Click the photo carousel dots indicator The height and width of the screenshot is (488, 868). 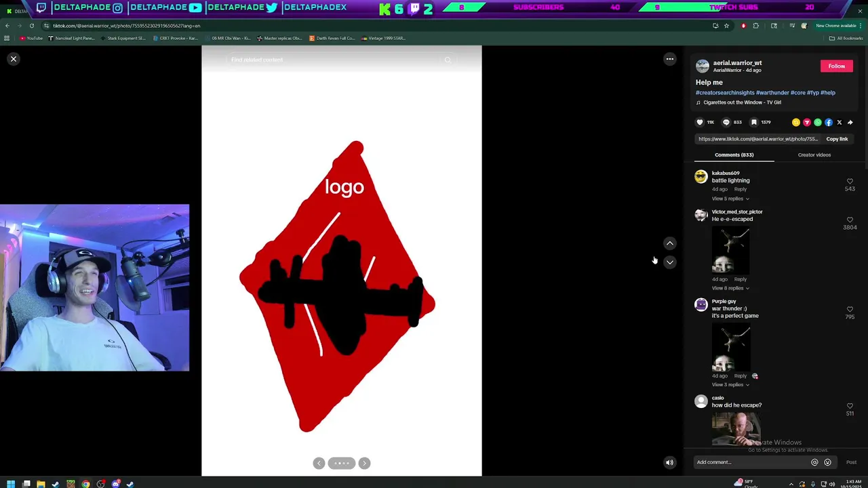342,463
